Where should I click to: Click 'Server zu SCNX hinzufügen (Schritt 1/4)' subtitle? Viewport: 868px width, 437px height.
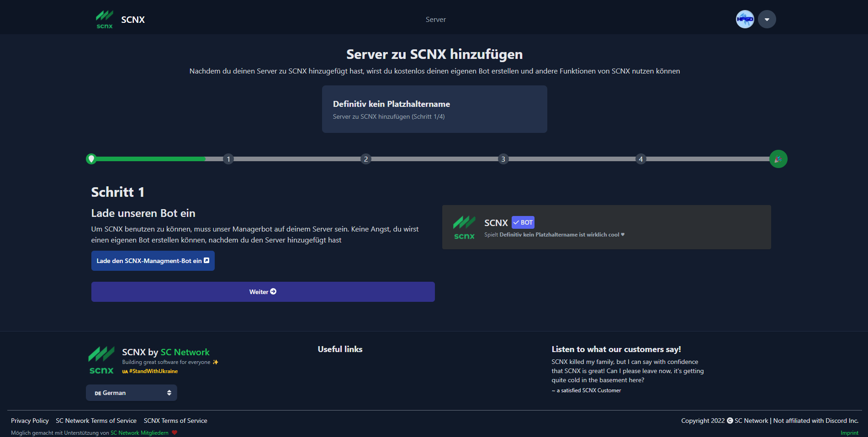389,116
